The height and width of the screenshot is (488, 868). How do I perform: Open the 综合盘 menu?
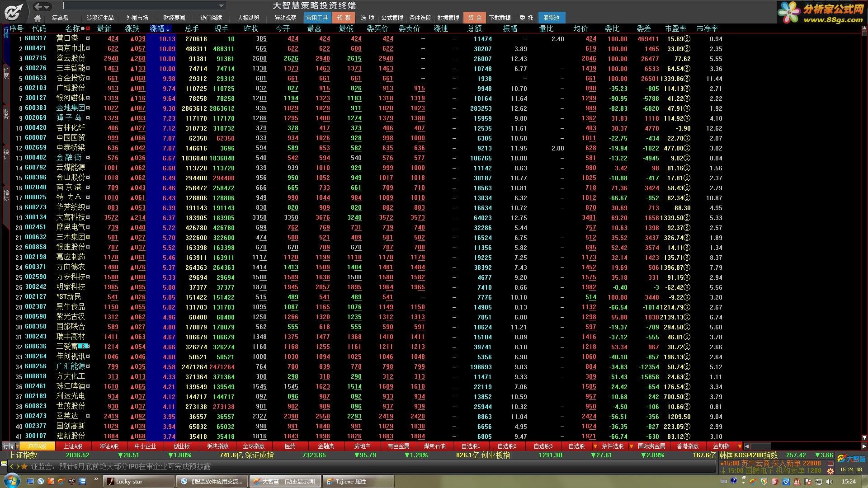[x=60, y=18]
